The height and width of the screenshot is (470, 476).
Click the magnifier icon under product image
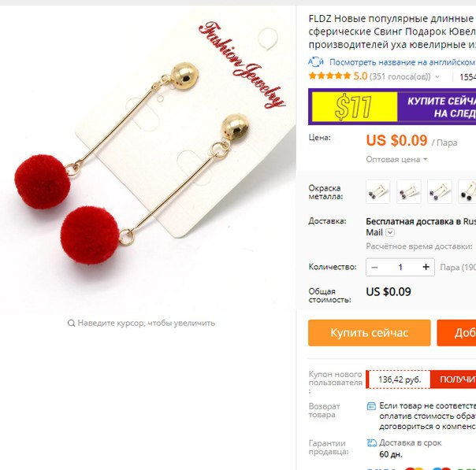[71, 324]
